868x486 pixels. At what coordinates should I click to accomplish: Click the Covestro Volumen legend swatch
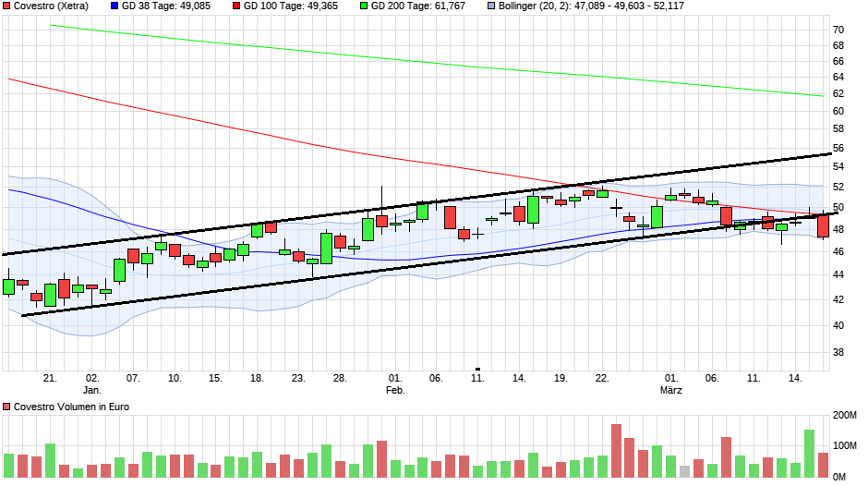(6, 407)
